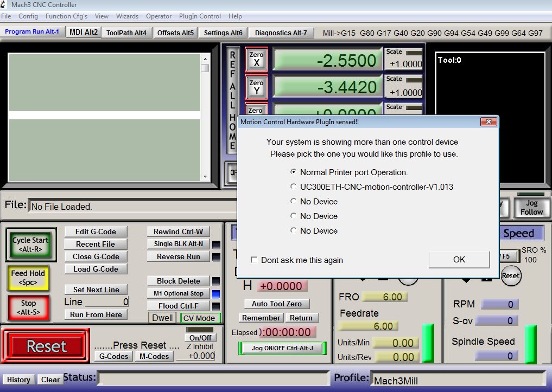Open the Config menu
Screen dimensions: 552x392
point(28,16)
